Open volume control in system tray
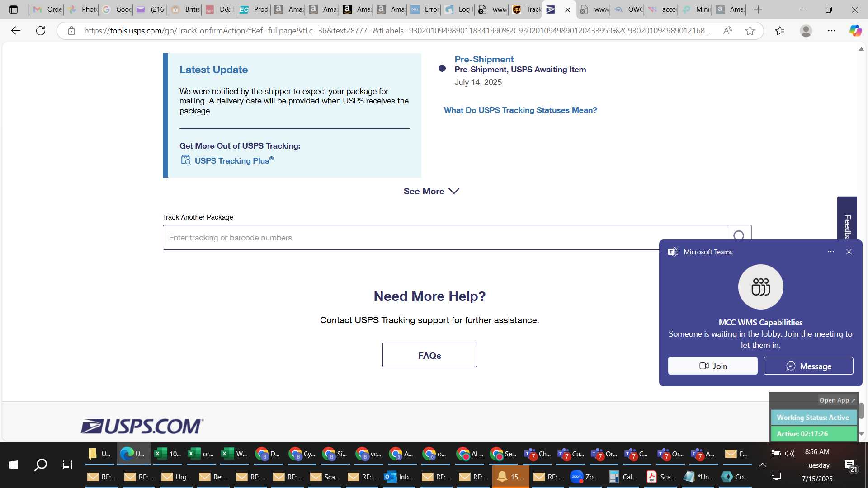This screenshot has width=868, height=488. (x=790, y=454)
